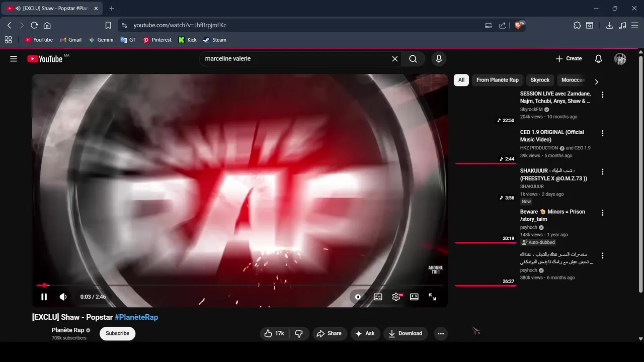Open the Kick bookmark
The height and width of the screenshot is (362, 644).
(187, 40)
